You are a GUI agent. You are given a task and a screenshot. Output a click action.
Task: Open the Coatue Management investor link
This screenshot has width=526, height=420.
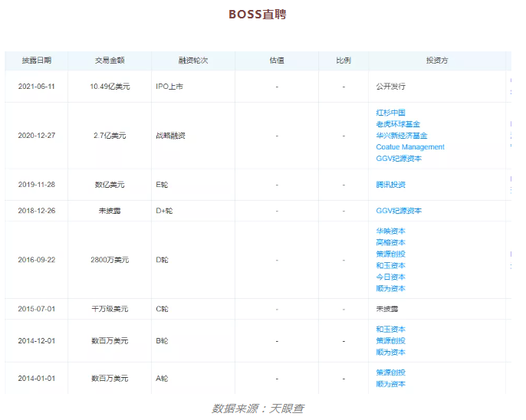[410, 147]
